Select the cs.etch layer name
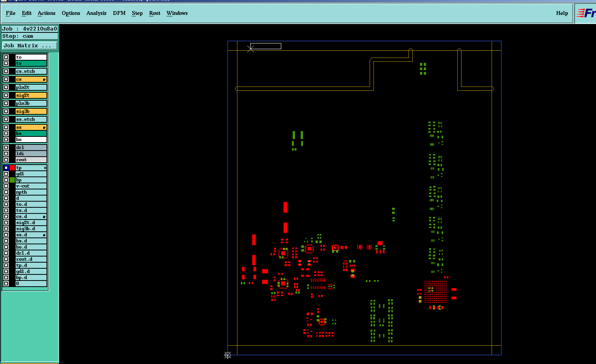This screenshot has width=596, height=364. click(x=31, y=71)
